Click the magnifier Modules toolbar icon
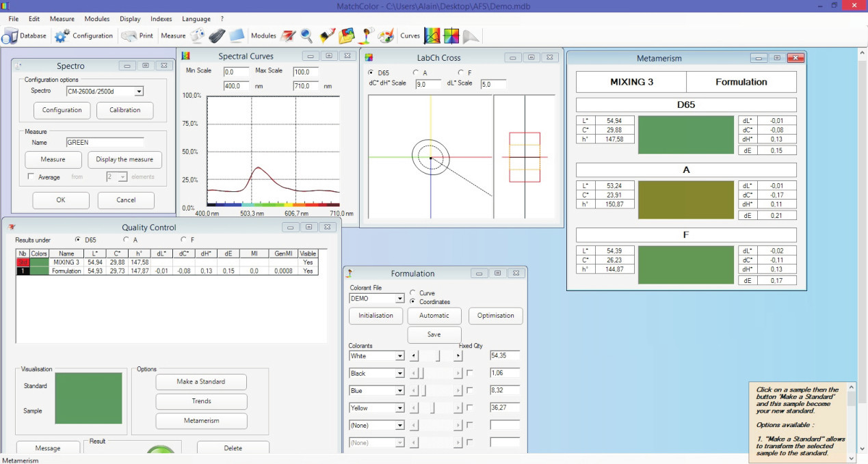This screenshot has width=868, height=464. pos(306,36)
